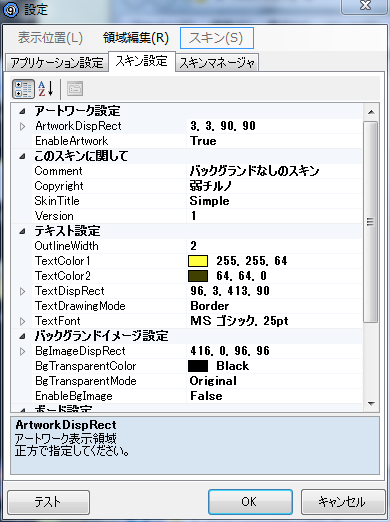Click the app icon in title bar
Viewport: 390px width, 522px height.
[x=11, y=9]
